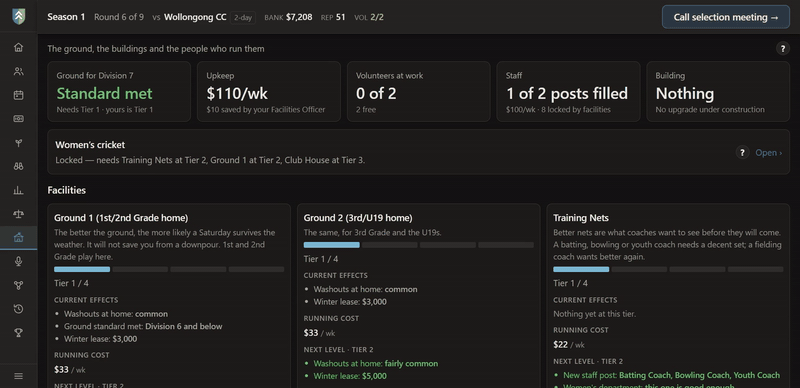Viewport: 800px width, 388px height.
Task: Click Ground 2 'Winter lease: $5,000' next level
Action: click(x=350, y=376)
